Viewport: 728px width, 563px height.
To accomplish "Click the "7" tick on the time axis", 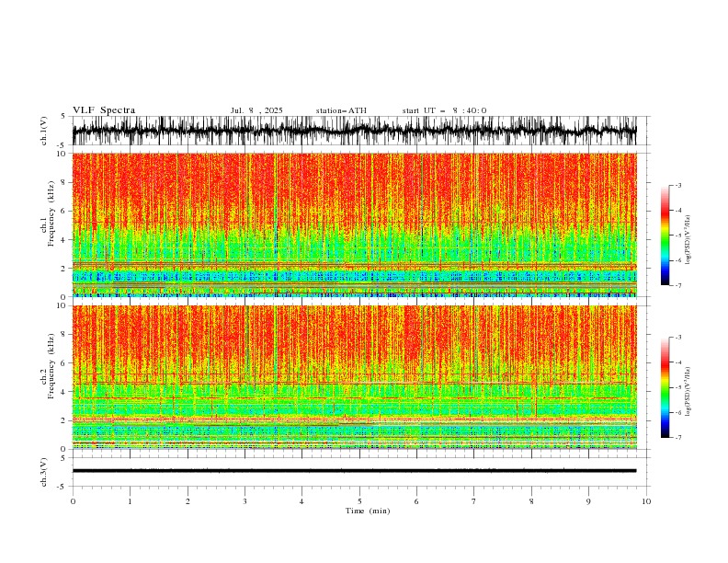I will tap(474, 501).
